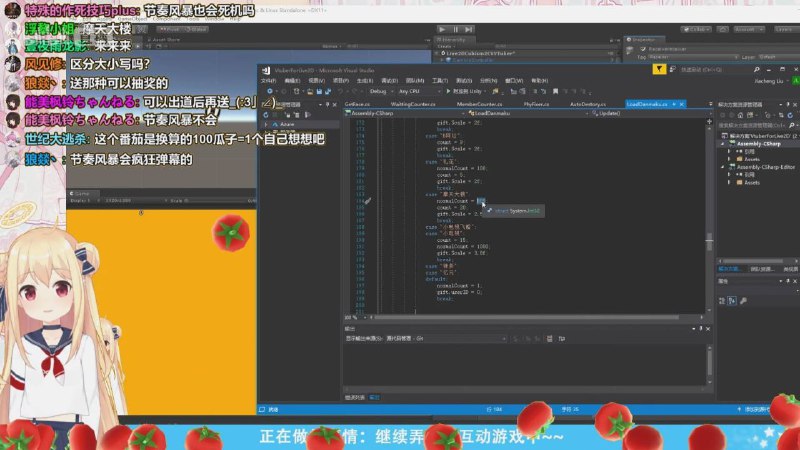
Task: Click the Unity Step button
Action: 469,30
